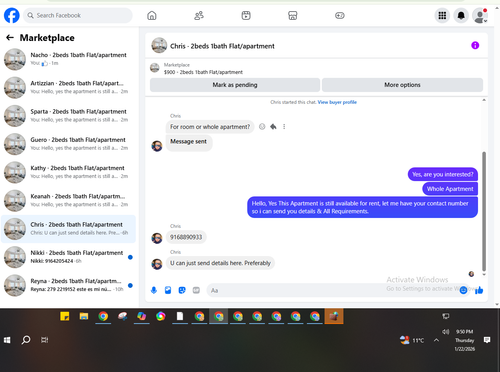The height and width of the screenshot is (372, 500).
Task: Open the Artizzian conversation
Action: (x=68, y=87)
